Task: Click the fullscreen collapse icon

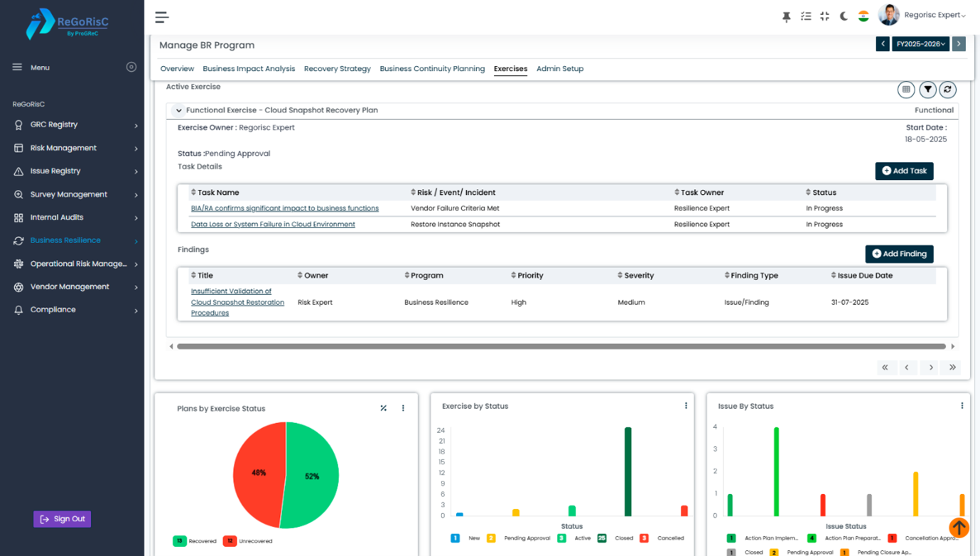Action: click(x=824, y=16)
